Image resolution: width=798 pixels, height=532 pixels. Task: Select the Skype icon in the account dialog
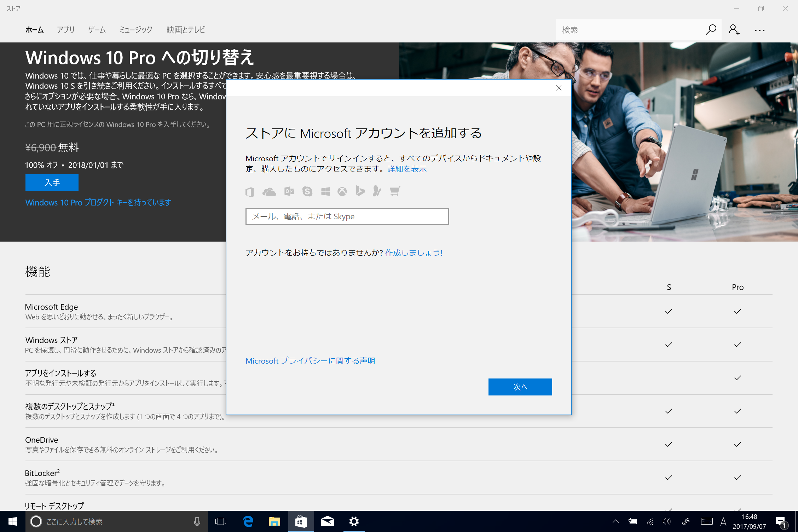tap(307, 191)
